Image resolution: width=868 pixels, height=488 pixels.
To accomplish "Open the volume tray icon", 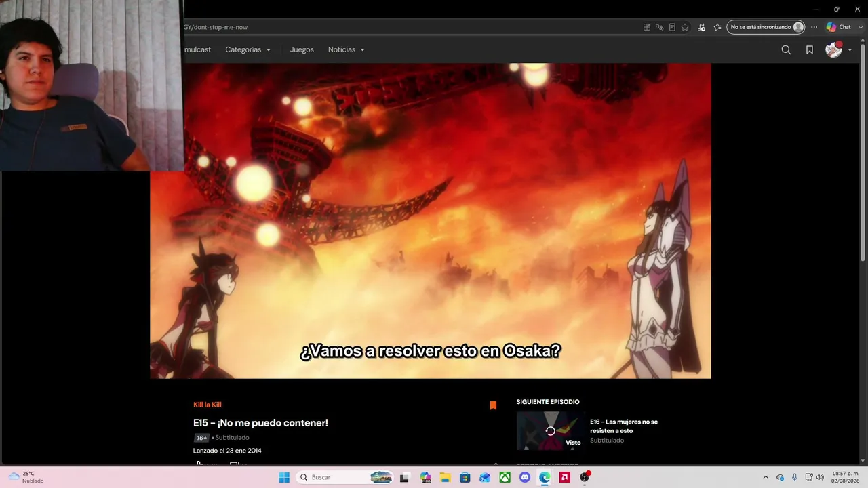I will [820, 477].
